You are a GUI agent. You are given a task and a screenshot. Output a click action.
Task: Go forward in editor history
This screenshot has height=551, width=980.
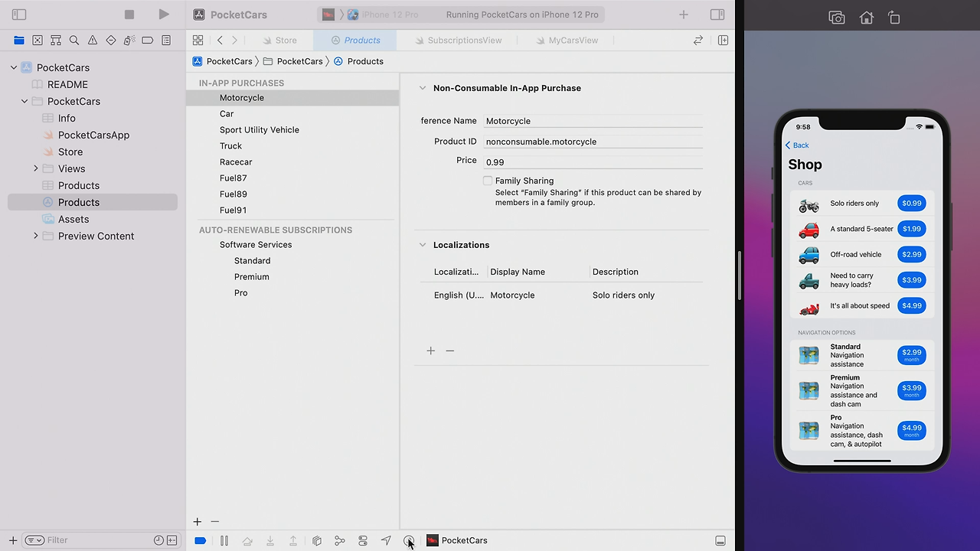point(234,40)
